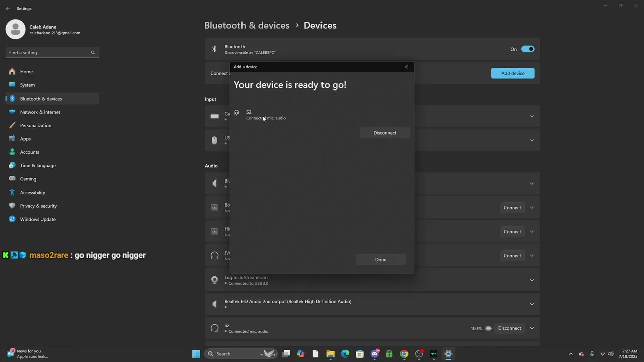
Task: Click the search magnifier in Find a setting
Action: click(93, 53)
